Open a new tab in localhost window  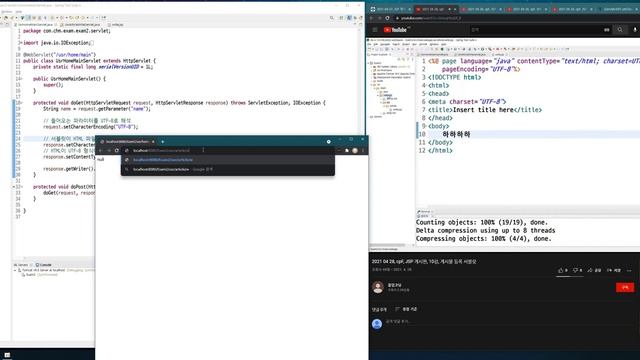click(x=162, y=142)
